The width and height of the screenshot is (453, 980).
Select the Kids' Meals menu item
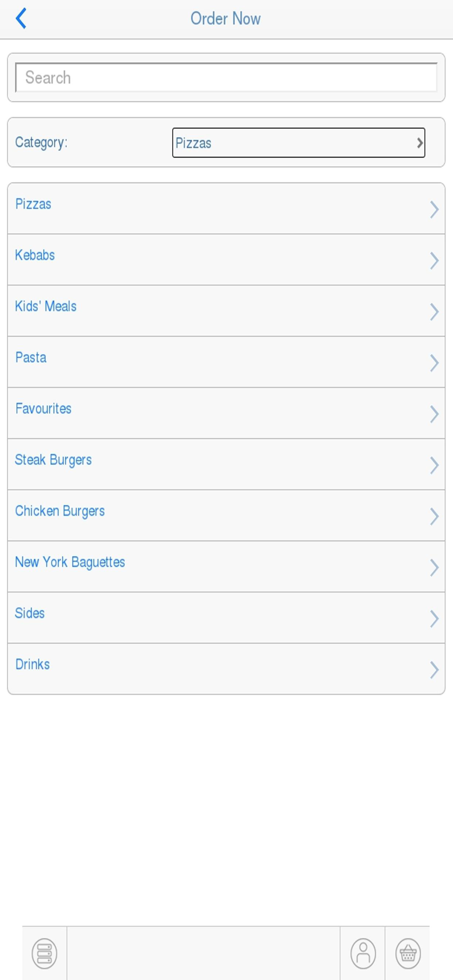click(x=226, y=311)
